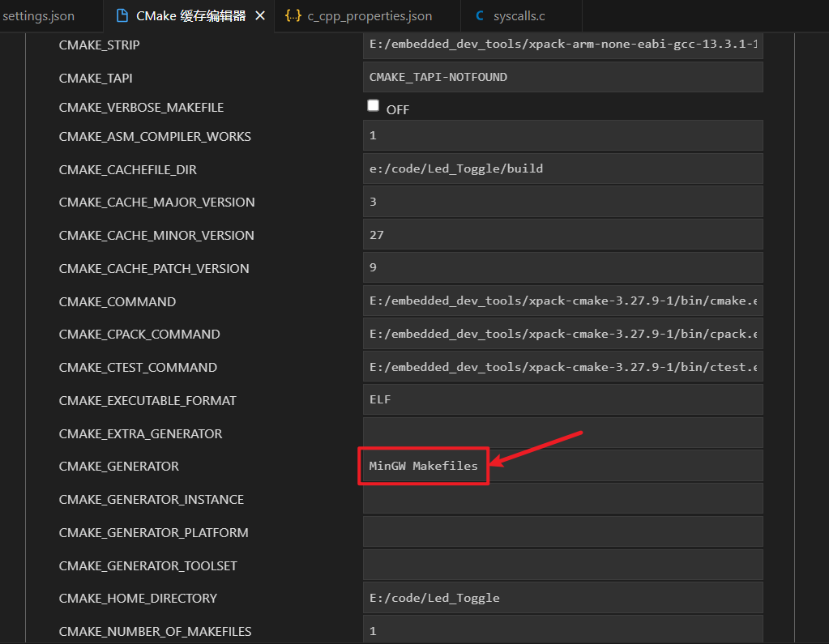The height and width of the screenshot is (644, 829).
Task: Edit the CMAKE_CACHE_MINOR_VERSION field
Action: point(563,235)
